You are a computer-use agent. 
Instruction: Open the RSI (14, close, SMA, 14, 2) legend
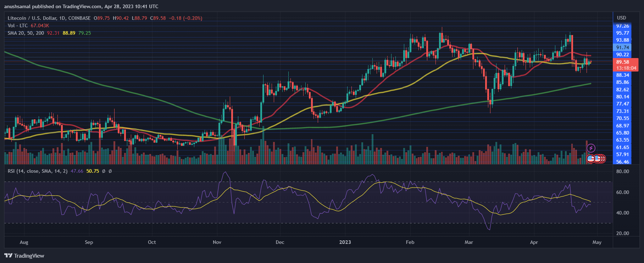pyautogui.click(x=38, y=171)
